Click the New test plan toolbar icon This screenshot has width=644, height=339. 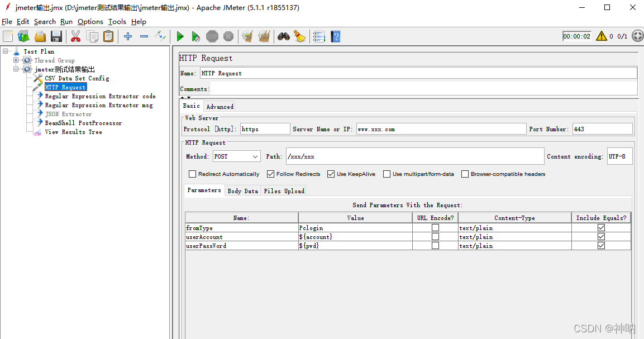point(8,36)
